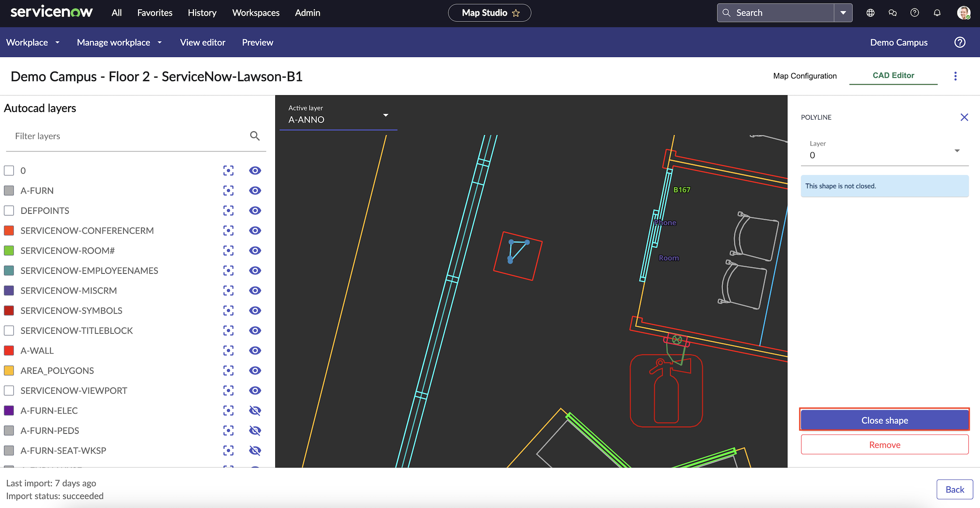Click the Demo Campus link
The height and width of the screenshot is (508, 980).
coord(899,43)
